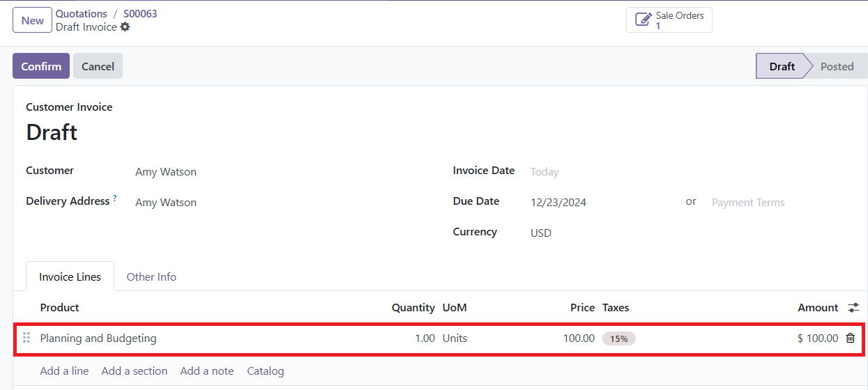Screen dimensions: 868x390
Task: Delete the Planning and Budgeting line
Action: pyautogui.click(x=850, y=338)
